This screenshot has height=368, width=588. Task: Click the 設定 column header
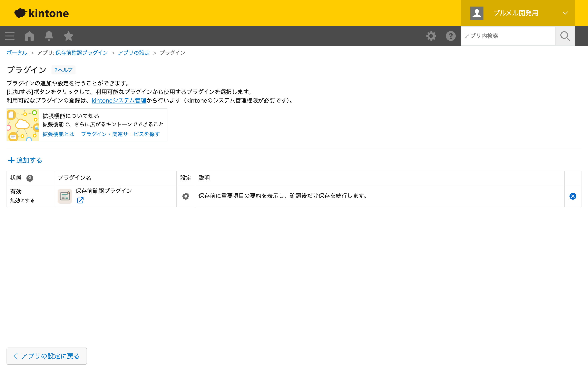186,178
